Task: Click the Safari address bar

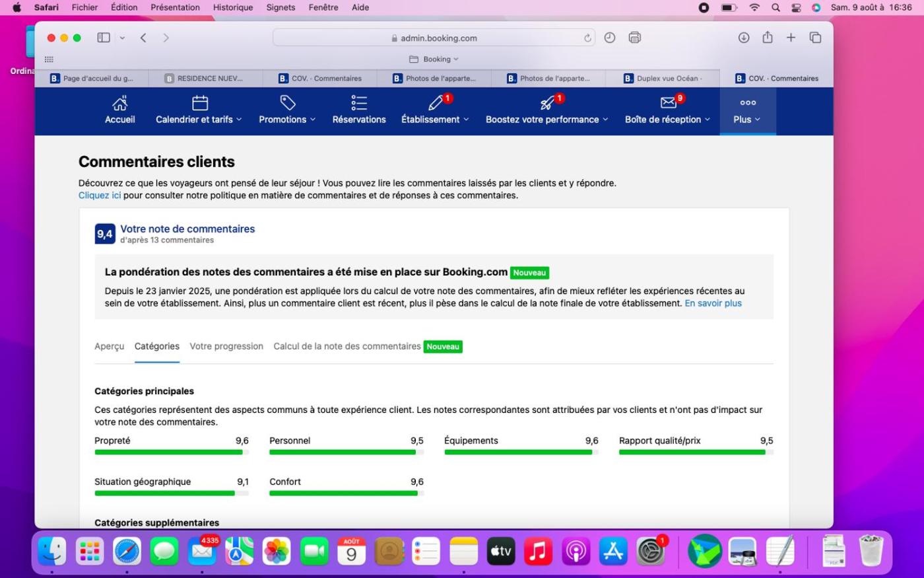Action: click(x=433, y=38)
